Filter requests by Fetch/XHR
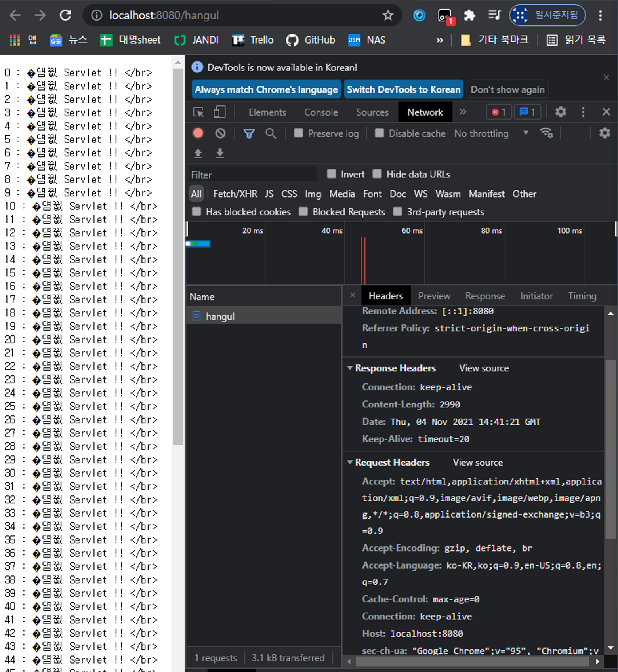The width and height of the screenshot is (618, 672). pos(235,194)
